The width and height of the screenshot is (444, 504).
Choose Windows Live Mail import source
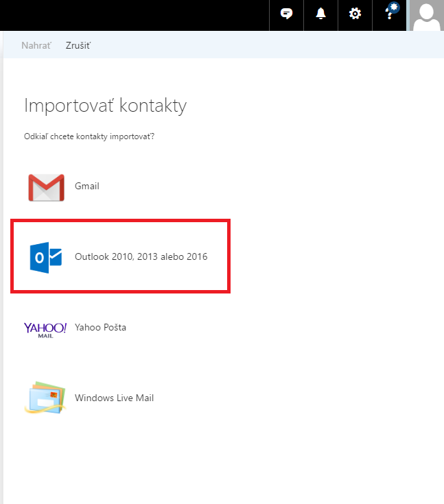pos(114,398)
